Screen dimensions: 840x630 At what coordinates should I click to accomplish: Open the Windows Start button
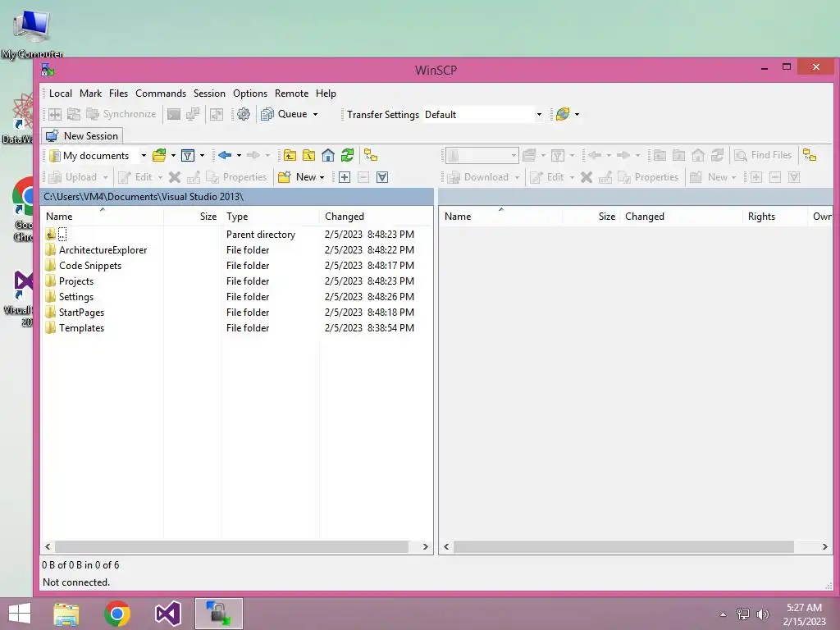coord(20,614)
